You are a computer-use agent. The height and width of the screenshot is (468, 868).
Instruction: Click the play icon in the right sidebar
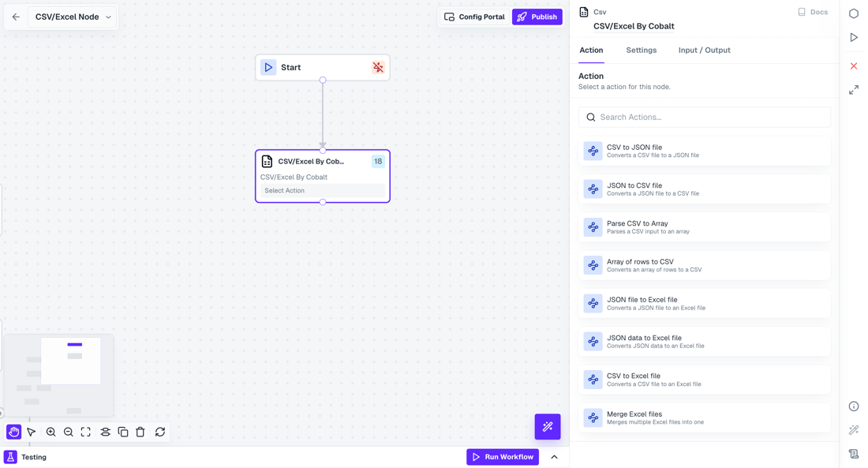click(854, 38)
